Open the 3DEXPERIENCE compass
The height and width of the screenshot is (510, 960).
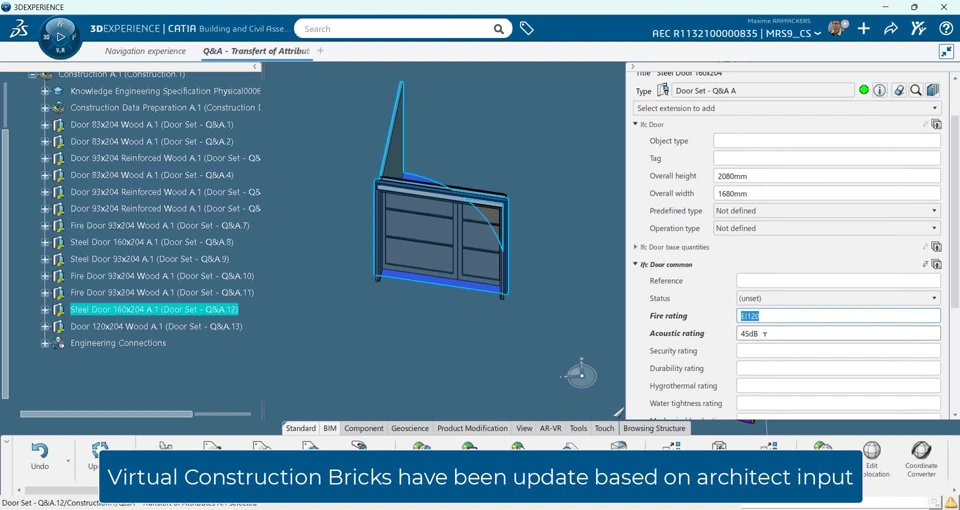click(60, 37)
